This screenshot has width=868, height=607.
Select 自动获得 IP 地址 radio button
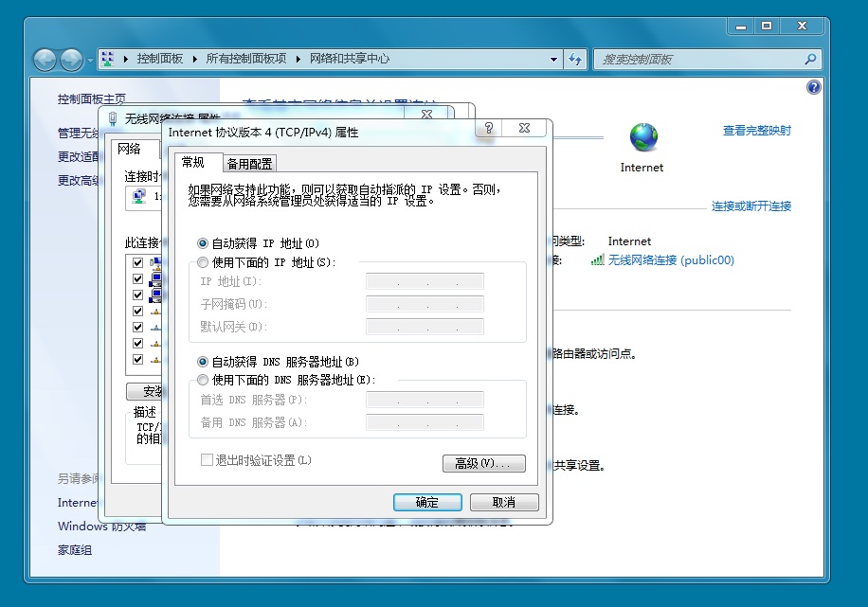[x=203, y=243]
